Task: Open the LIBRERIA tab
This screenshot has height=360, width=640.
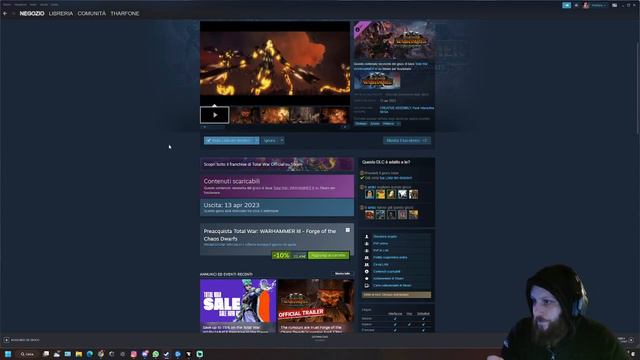Action: [x=61, y=13]
